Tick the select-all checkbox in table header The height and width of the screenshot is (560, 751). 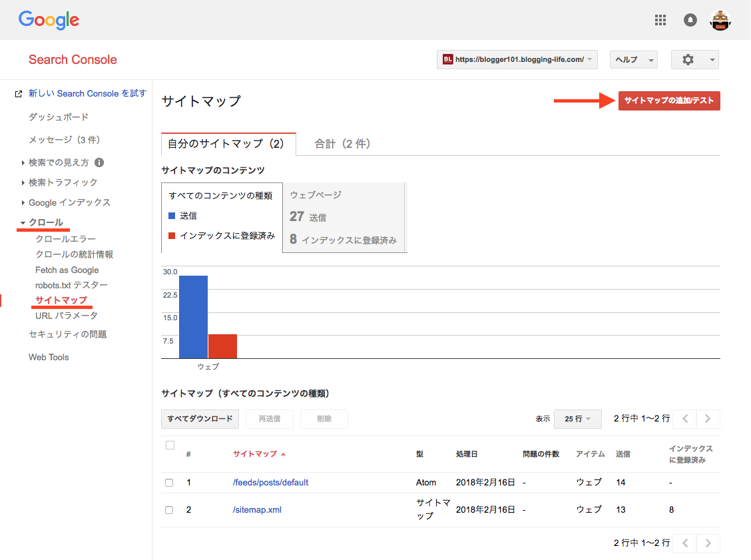click(x=170, y=445)
